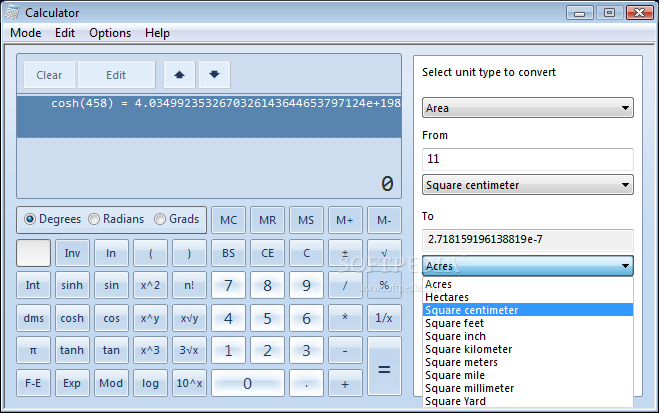Click the pi constant button
Screen dimensions: 659x413
click(33, 350)
